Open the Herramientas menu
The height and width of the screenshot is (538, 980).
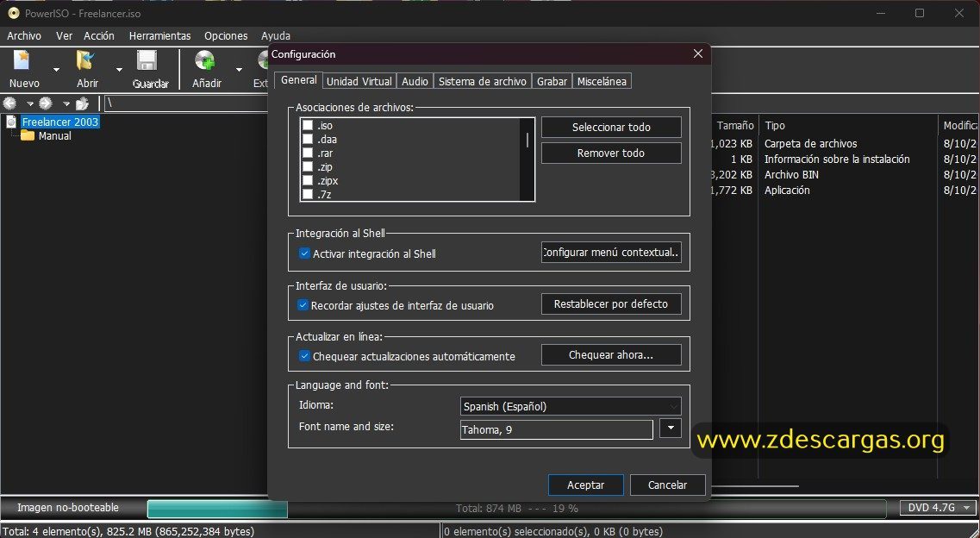click(x=160, y=35)
